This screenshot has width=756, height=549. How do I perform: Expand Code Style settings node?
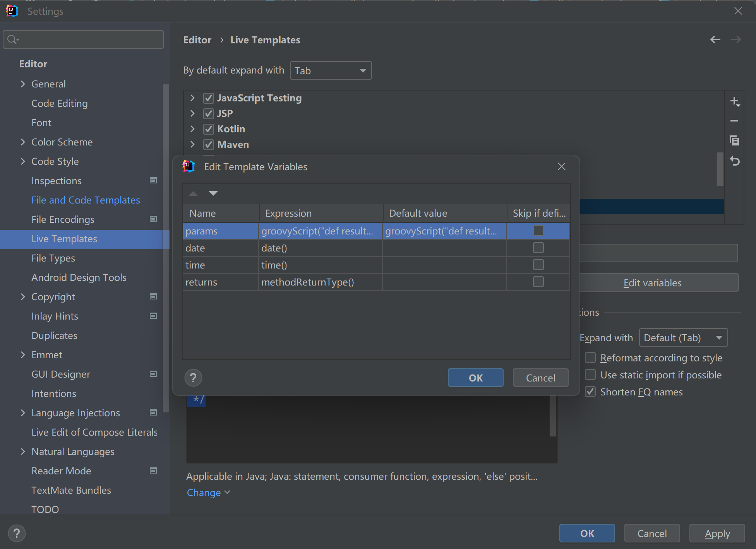point(23,161)
